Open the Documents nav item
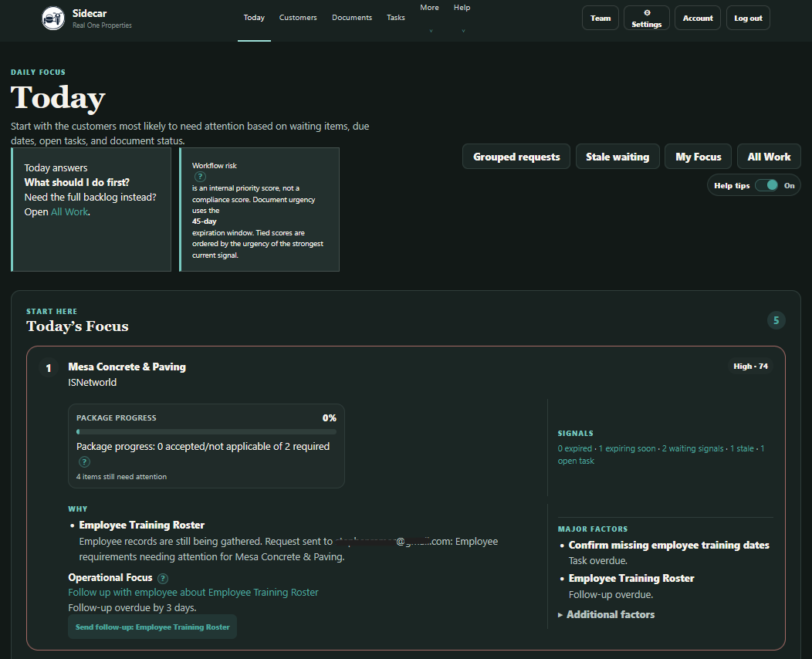This screenshot has height=659, width=812. point(352,18)
